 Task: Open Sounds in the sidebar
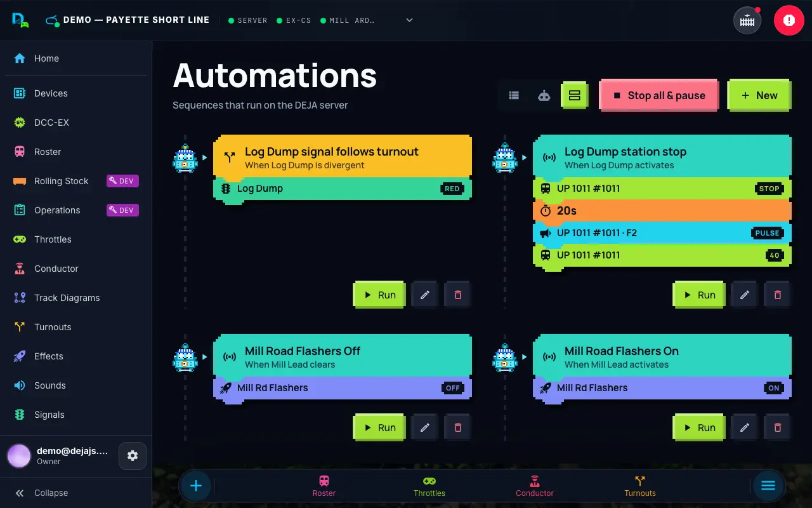coord(76,385)
